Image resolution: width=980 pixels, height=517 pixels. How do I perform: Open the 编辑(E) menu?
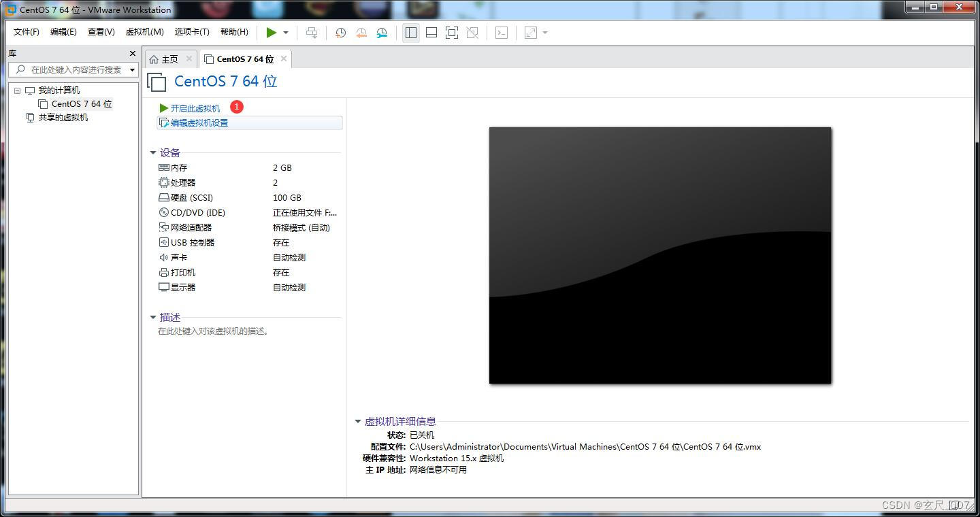(x=63, y=32)
